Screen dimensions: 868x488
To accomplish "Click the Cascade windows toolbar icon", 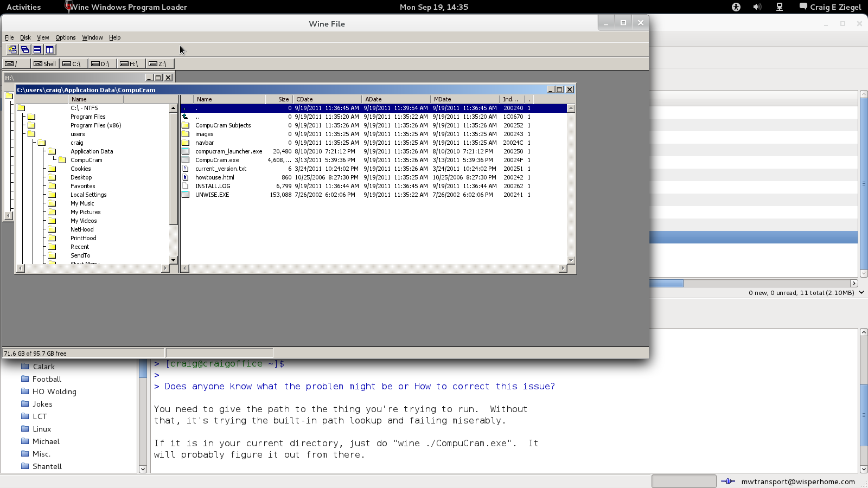I will click(25, 49).
